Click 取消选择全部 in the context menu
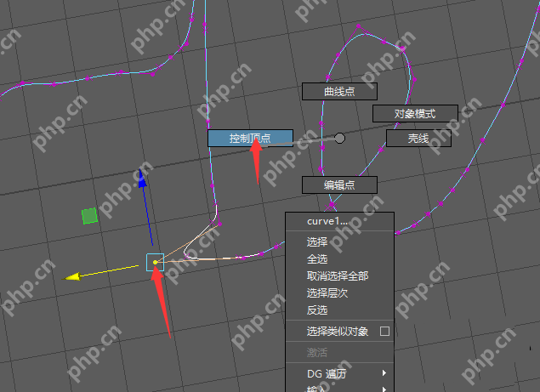Screen dimensions: 540x392 tap(339, 276)
